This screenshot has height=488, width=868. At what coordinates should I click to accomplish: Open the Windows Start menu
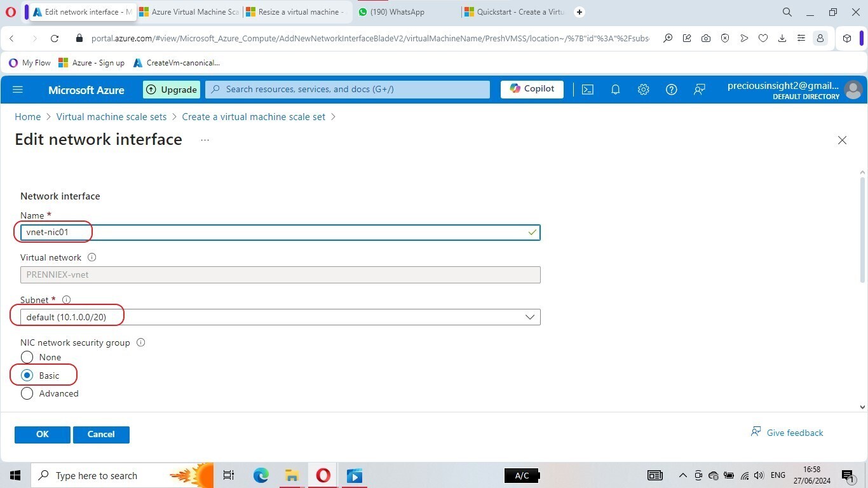[x=15, y=475]
